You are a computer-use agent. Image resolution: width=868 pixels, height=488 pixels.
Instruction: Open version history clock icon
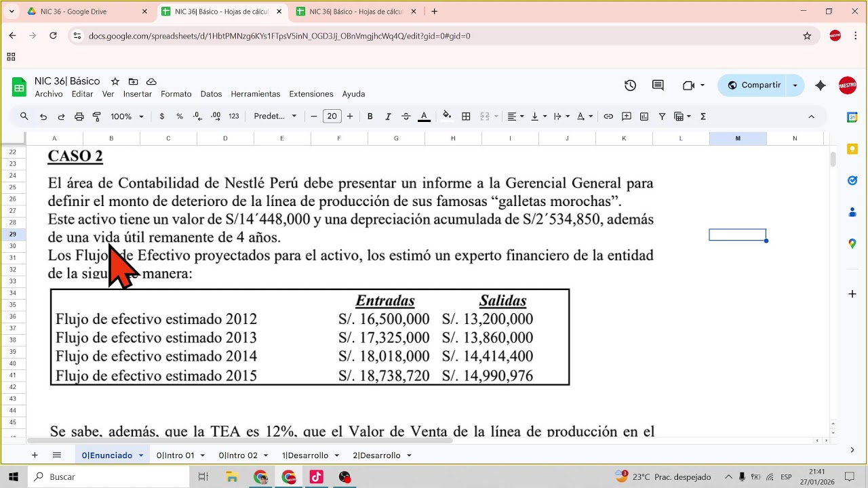tap(630, 85)
